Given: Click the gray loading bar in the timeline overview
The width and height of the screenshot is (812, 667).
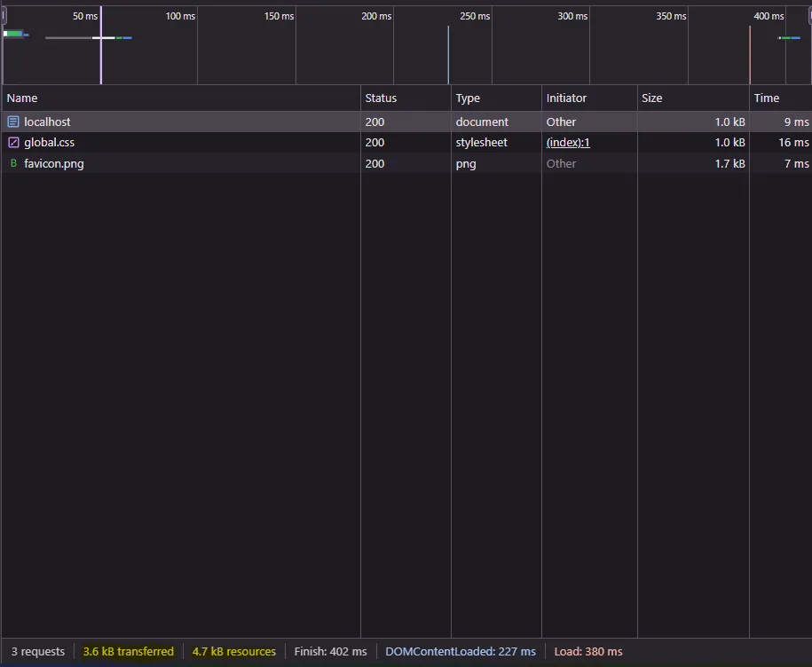Looking at the screenshot, I should click(x=67, y=38).
